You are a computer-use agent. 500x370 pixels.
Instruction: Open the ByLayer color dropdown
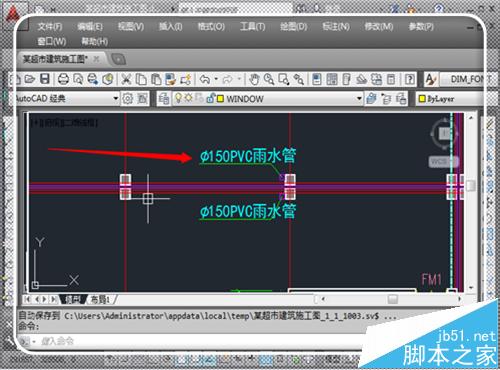coord(450,99)
